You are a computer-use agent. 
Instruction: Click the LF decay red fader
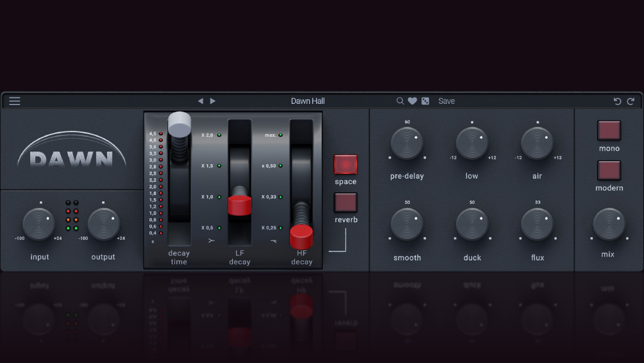[x=239, y=205]
